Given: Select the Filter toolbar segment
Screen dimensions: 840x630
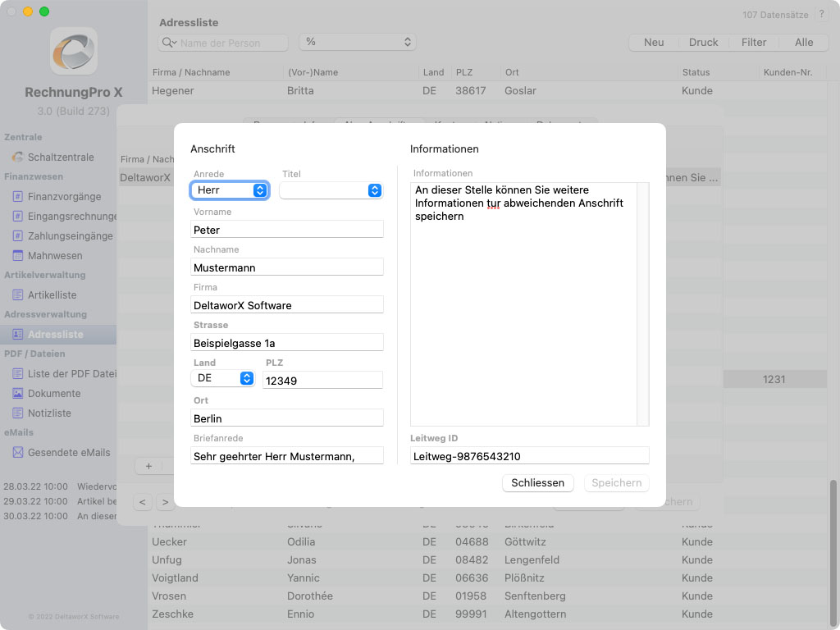Looking at the screenshot, I should [753, 42].
